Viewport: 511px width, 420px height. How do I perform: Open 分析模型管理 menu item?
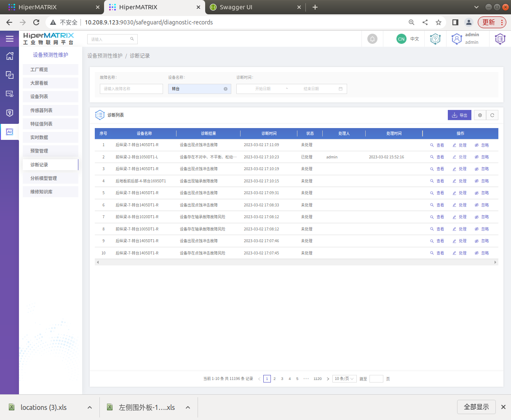click(x=51, y=178)
